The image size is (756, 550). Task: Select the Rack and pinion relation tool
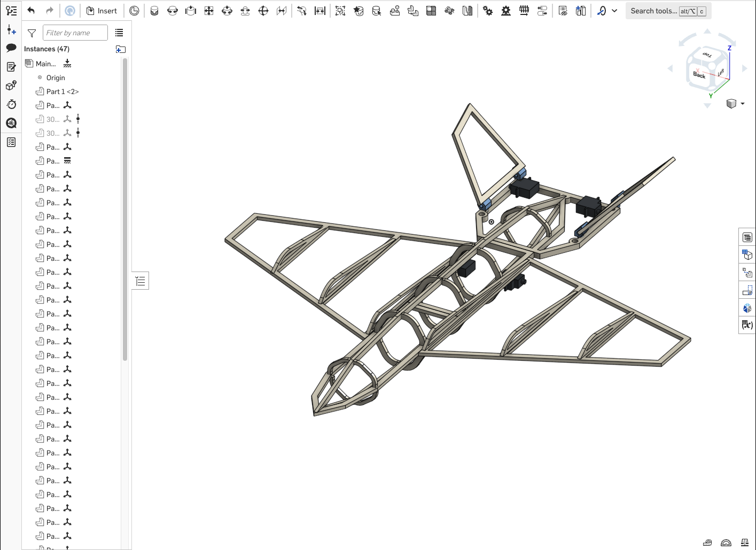point(506,11)
